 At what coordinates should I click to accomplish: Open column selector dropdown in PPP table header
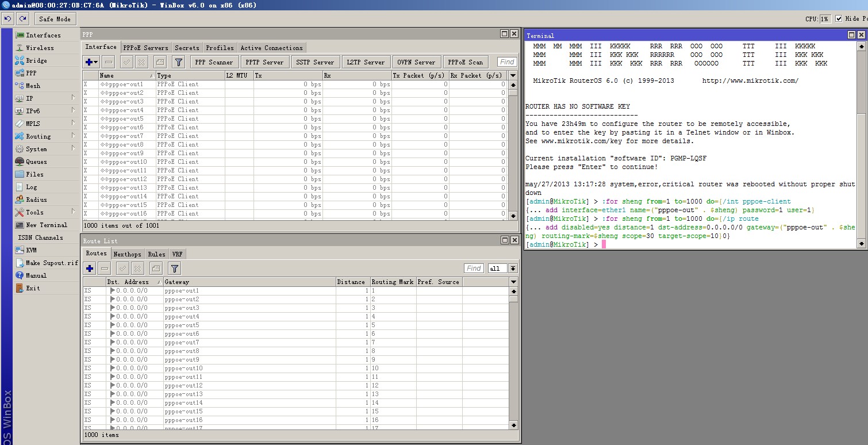pos(513,75)
